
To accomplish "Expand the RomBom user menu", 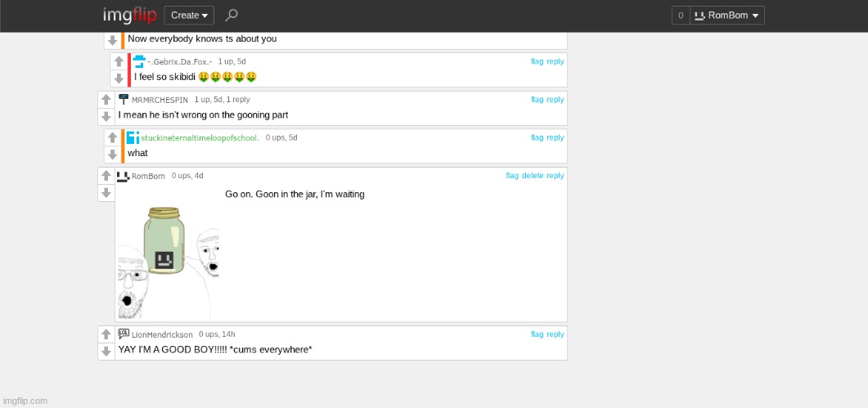I will (x=727, y=15).
